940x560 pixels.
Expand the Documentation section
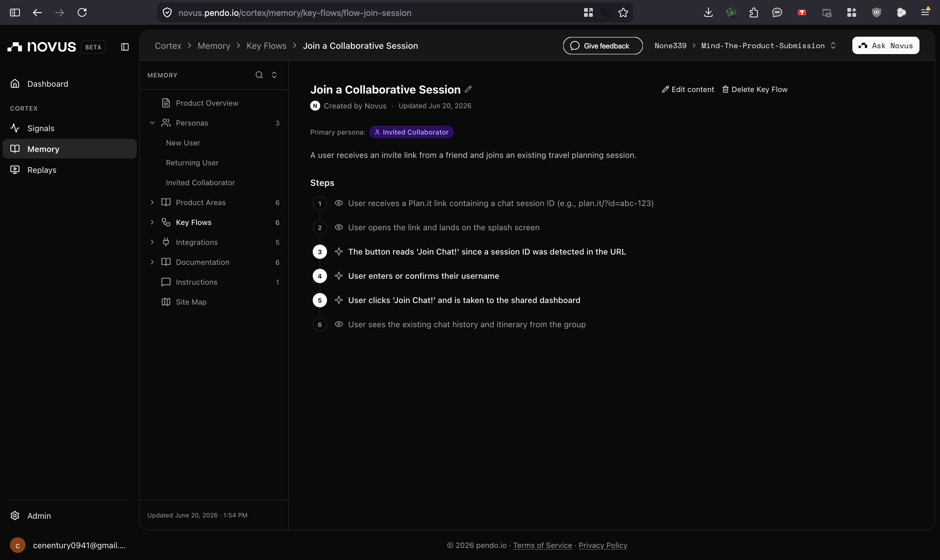click(152, 262)
